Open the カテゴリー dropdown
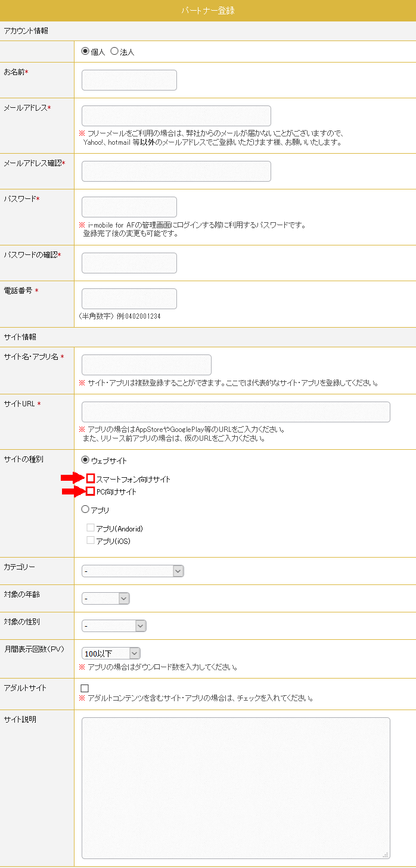The height and width of the screenshot is (868, 416). [x=133, y=571]
